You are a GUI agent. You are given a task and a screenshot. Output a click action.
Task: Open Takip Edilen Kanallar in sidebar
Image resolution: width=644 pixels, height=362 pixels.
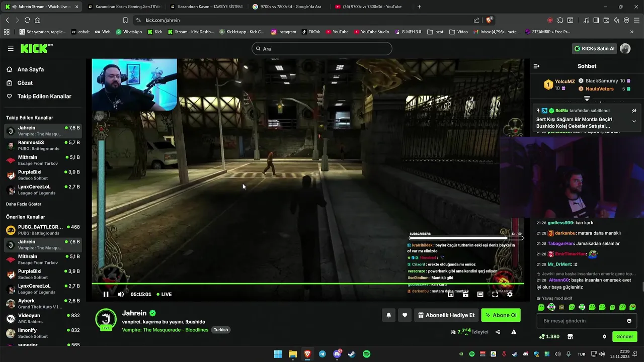coord(44,96)
